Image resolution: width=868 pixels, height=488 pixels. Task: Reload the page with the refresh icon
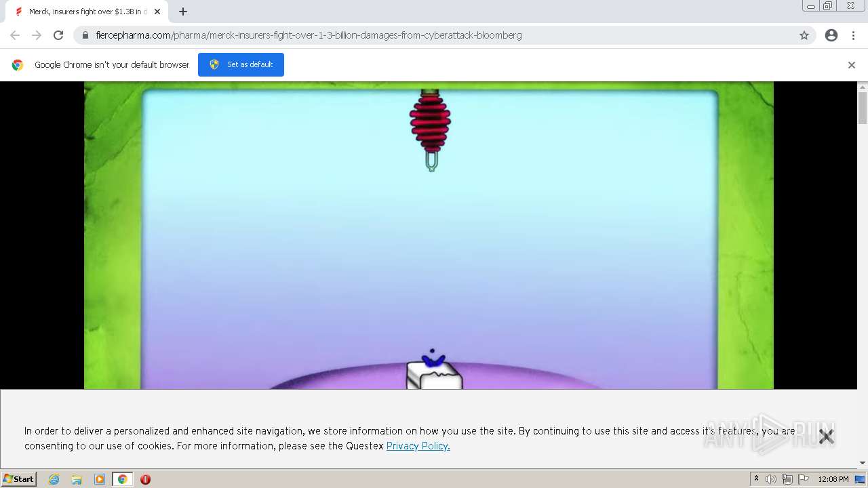[58, 35]
